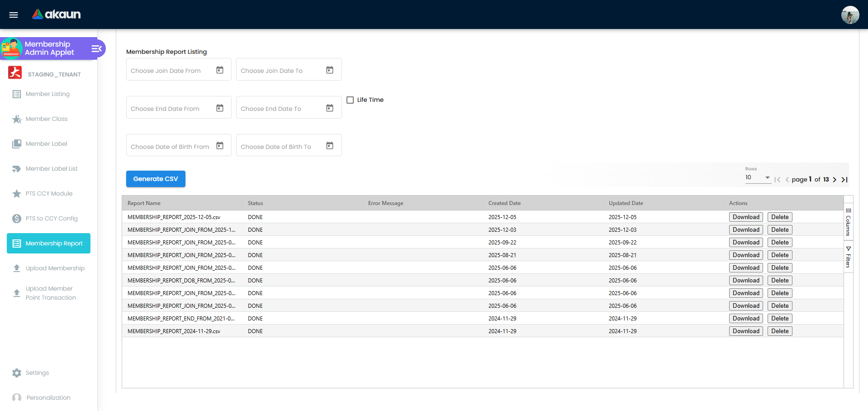
Task: Enable the Life Time checkbox
Action: pyautogui.click(x=350, y=100)
